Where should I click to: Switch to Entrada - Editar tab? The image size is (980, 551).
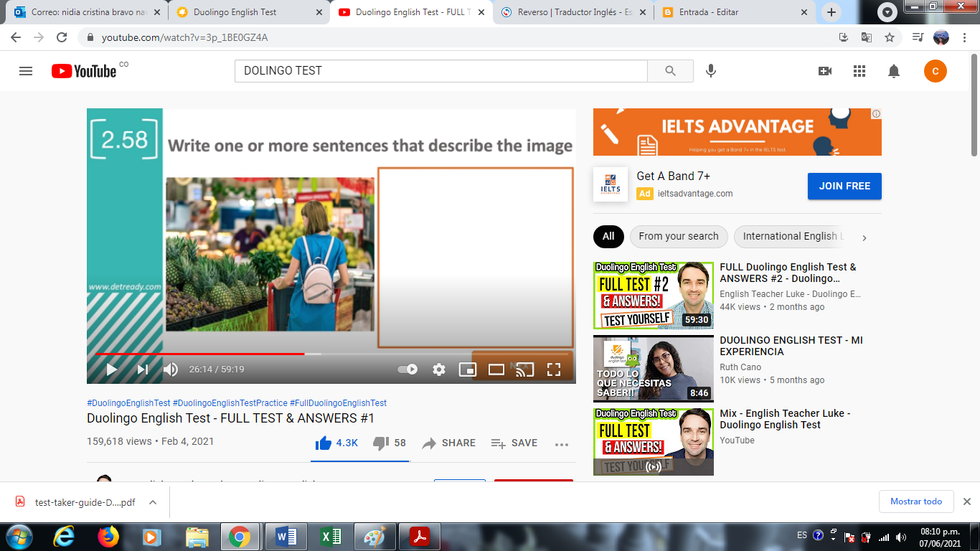[x=734, y=12]
